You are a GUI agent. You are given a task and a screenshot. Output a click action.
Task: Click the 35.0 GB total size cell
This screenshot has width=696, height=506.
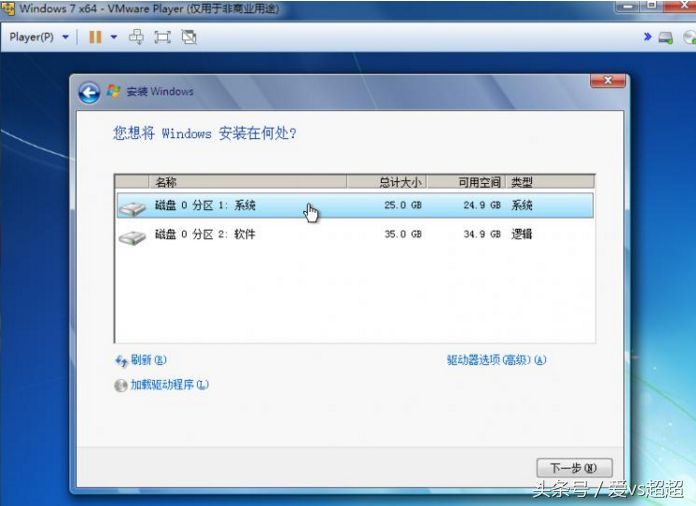[x=403, y=234]
